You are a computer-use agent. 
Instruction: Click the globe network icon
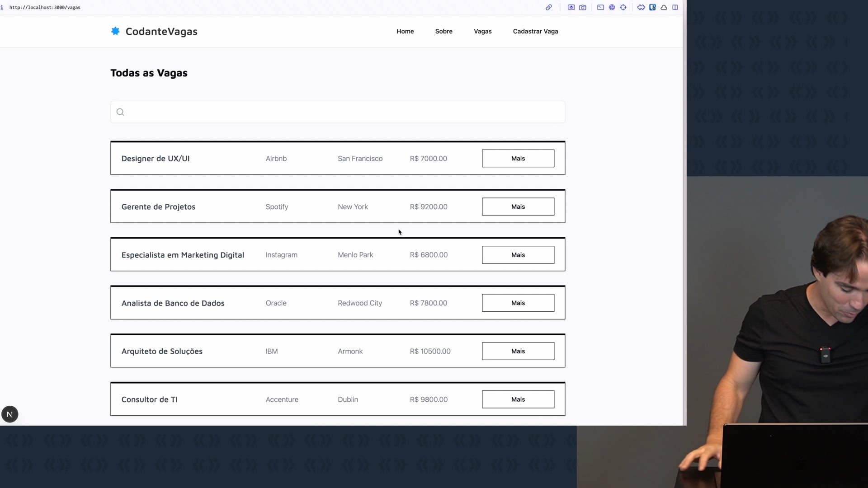[612, 7]
